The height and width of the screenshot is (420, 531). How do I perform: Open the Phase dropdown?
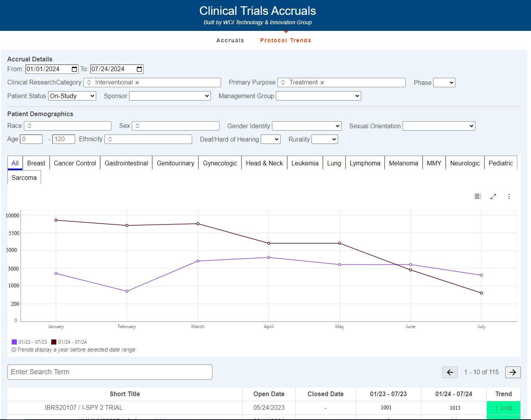tap(444, 83)
